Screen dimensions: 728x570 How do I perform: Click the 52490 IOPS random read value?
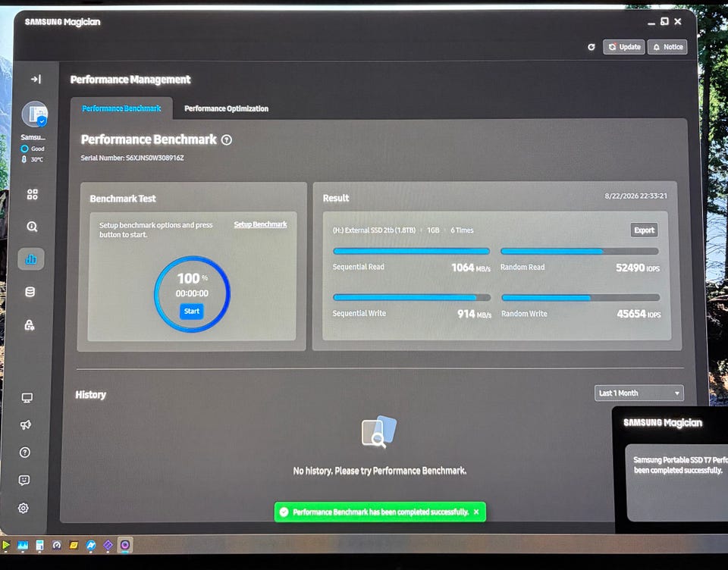(x=638, y=268)
